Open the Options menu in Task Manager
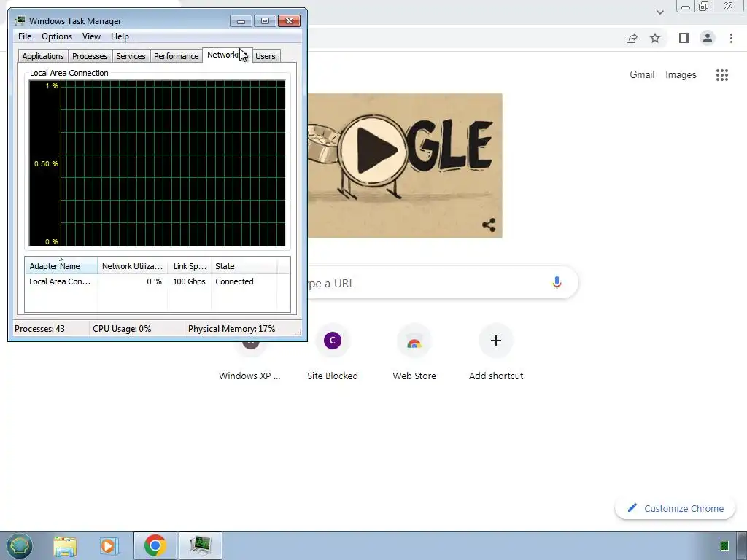This screenshot has width=747, height=560. [57, 36]
